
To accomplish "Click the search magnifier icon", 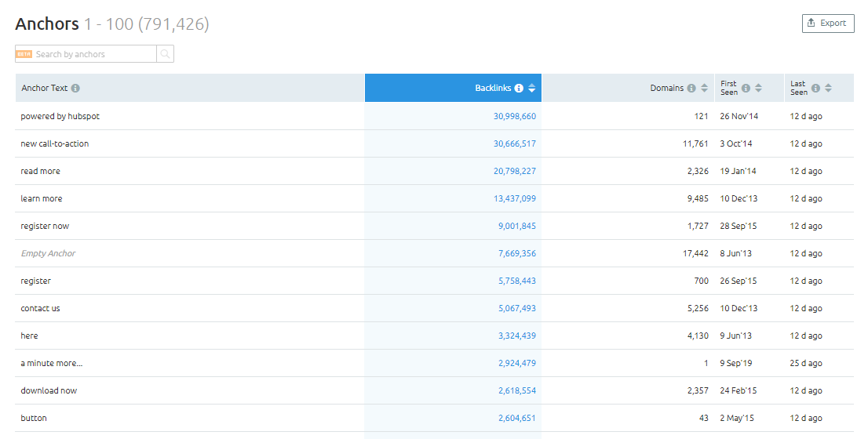I will tap(165, 53).
